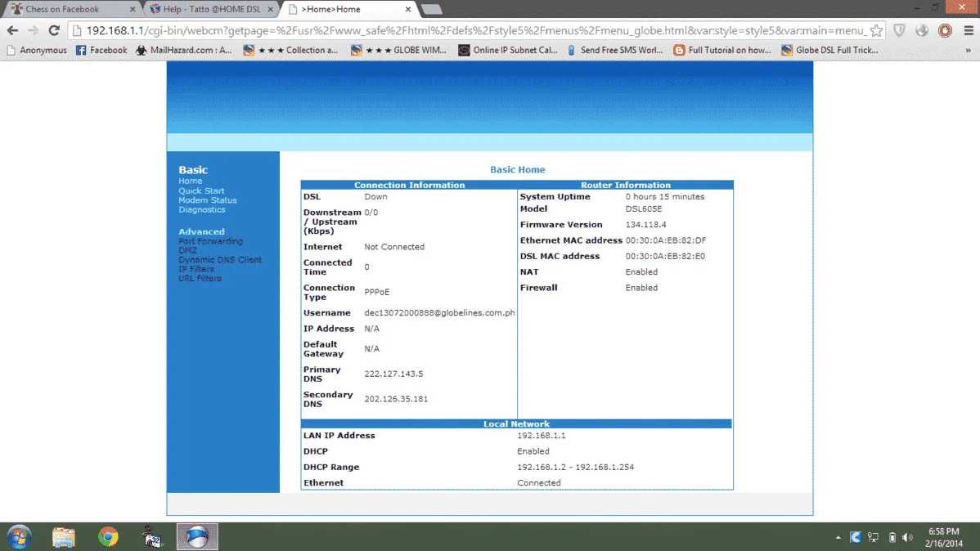Open Port Forwarding link
Image resolution: width=980 pixels, height=551 pixels.
click(210, 240)
